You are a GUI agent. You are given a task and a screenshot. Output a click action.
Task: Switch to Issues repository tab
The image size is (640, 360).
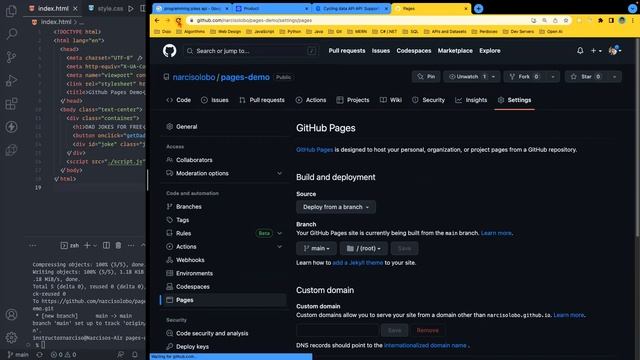(215, 100)
